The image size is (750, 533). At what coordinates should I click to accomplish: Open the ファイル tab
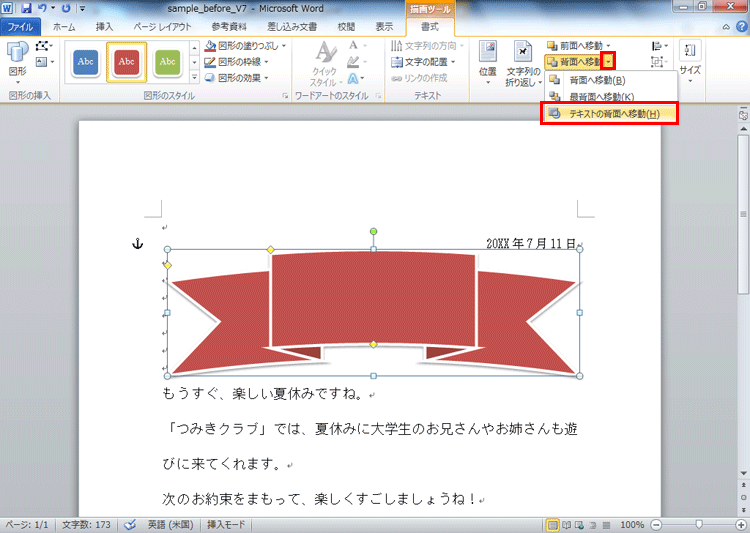coord(20,27)
